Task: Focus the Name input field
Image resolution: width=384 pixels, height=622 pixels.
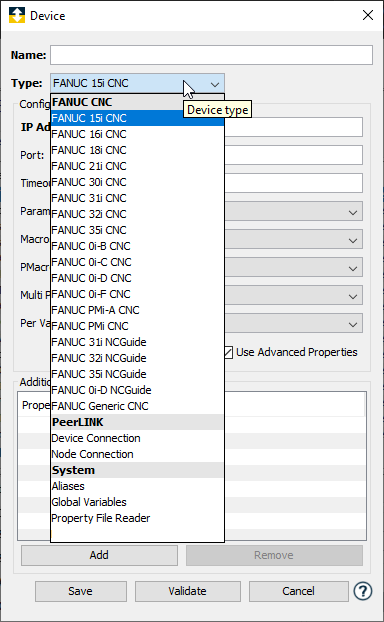Action: [211, 55]
